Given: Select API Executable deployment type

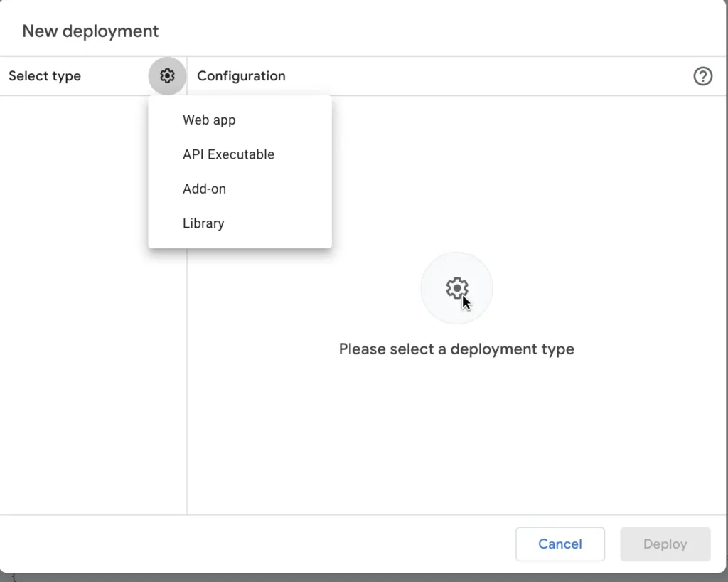Looking at the screenshot, I should coord(228,154).
